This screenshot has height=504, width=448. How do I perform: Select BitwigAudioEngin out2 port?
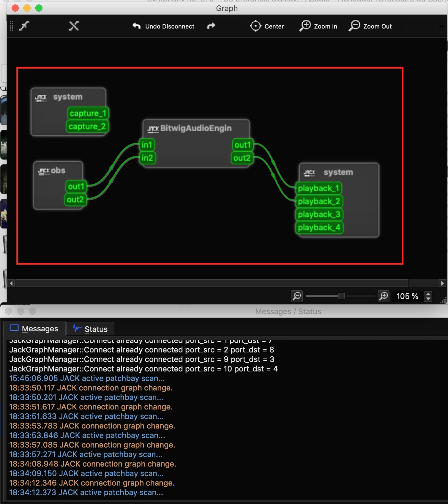(x=242, y=158)
